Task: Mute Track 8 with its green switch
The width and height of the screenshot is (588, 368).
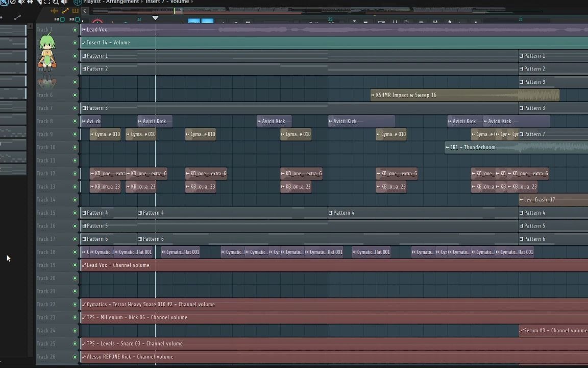Action: (75, 121)
